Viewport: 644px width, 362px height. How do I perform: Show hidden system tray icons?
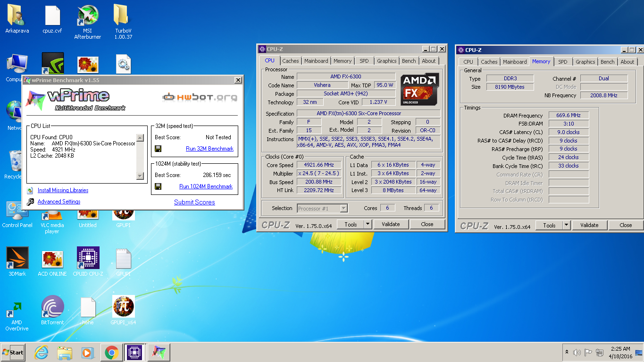pyautogui.click(x=567, y=353)
